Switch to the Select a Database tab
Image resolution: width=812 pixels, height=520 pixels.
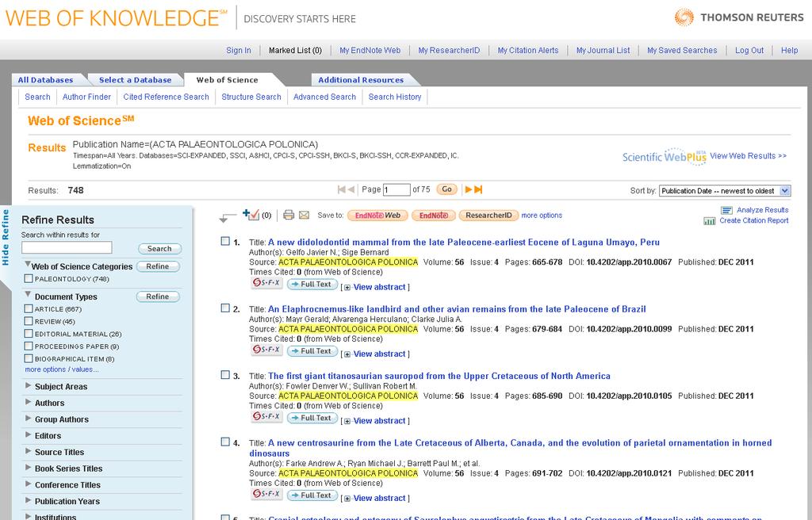[x=135, y=80]
